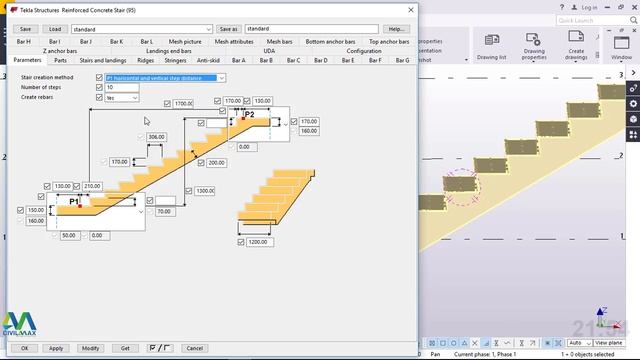Click the Apply button
Viewport: 640px width, 360px height.
pyautogui.click(x=56, y=348)
